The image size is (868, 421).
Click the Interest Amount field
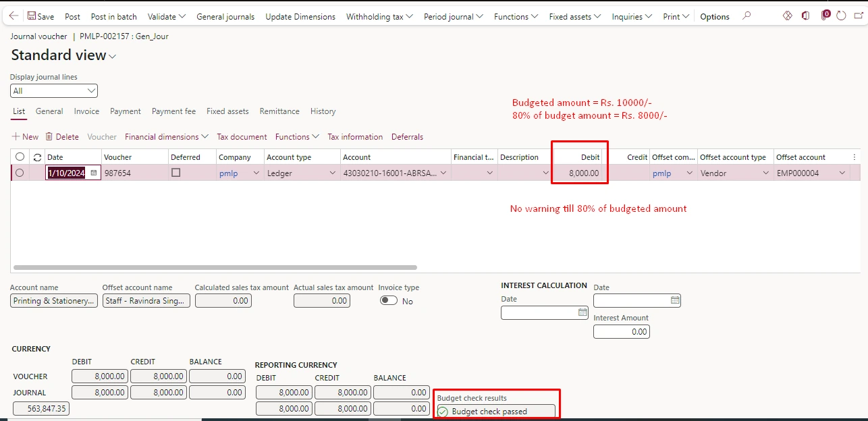pos(621,331)
